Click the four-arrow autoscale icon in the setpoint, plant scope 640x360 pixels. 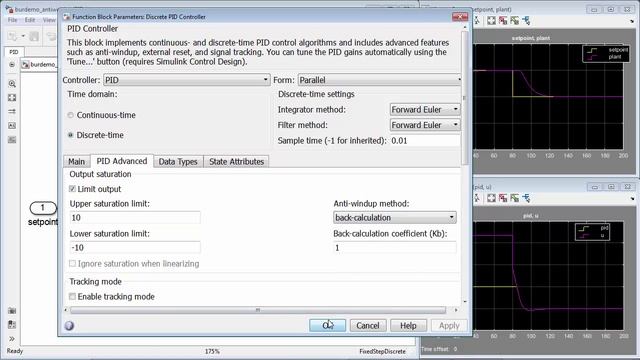click(491, 20)
